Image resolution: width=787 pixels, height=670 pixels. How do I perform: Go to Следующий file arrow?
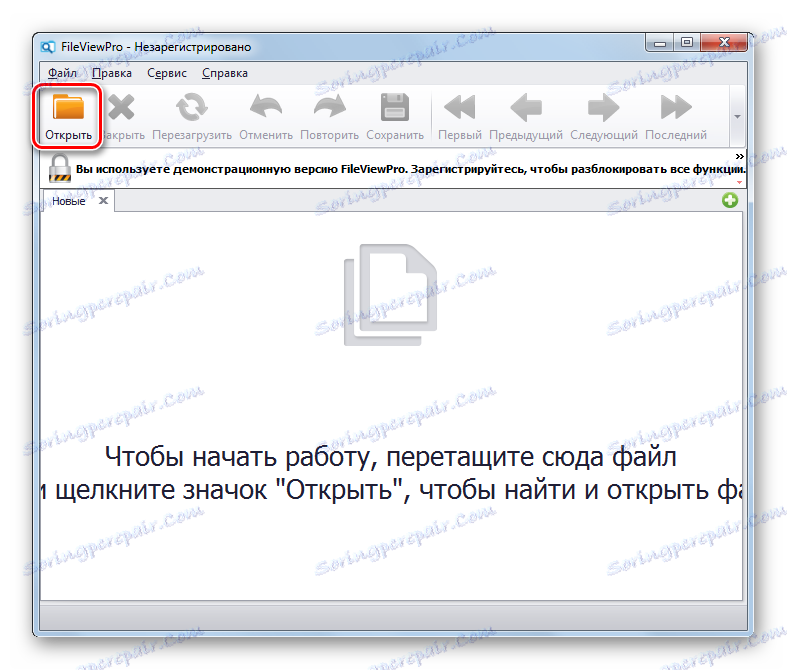pos(603,107)
